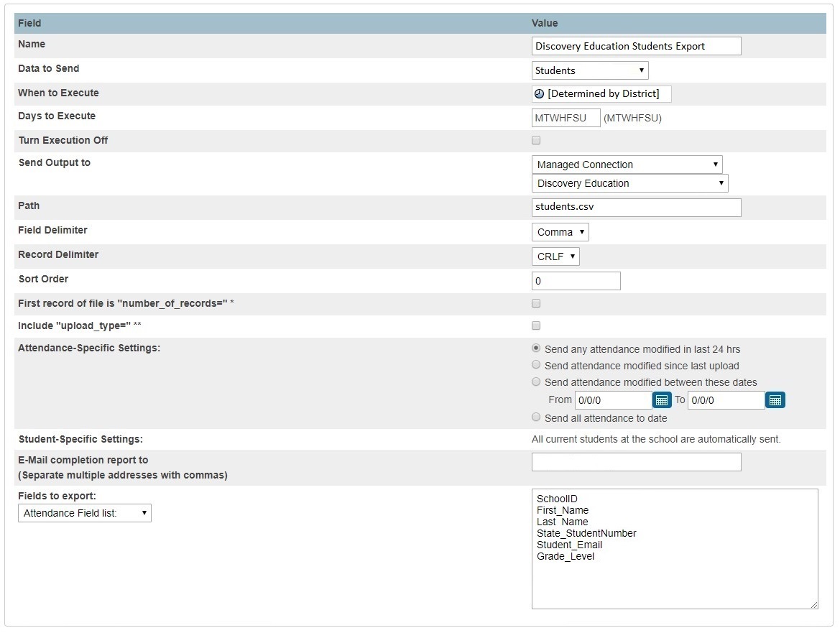This screenshot has height=633, width=840.
Task: Enable the Turn Execution Off checkbox
Action: coord(535,140)
